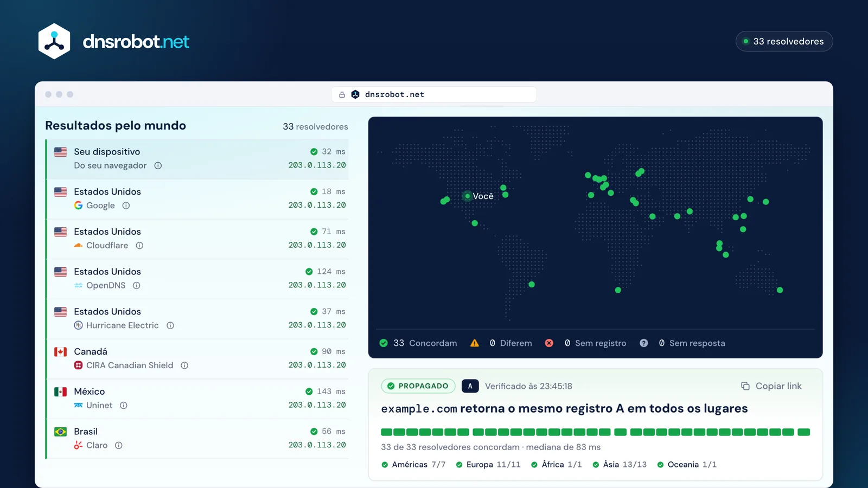Open info icon next to OpenDNS resolver
Screen dimensions: 868x488
137,285
